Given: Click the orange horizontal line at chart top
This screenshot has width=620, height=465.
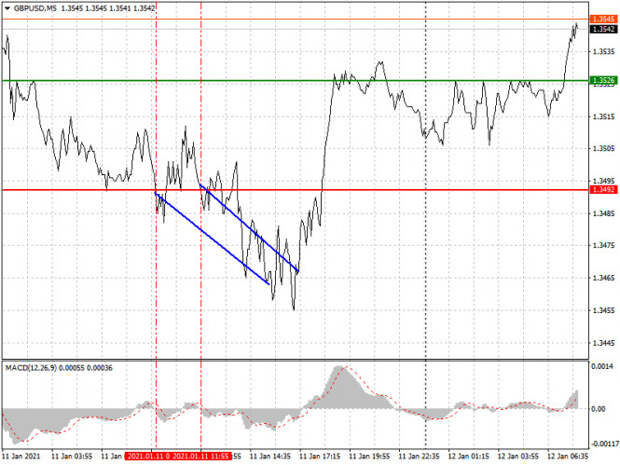Looking at the screenshot, I should click(x=300, y=19).
